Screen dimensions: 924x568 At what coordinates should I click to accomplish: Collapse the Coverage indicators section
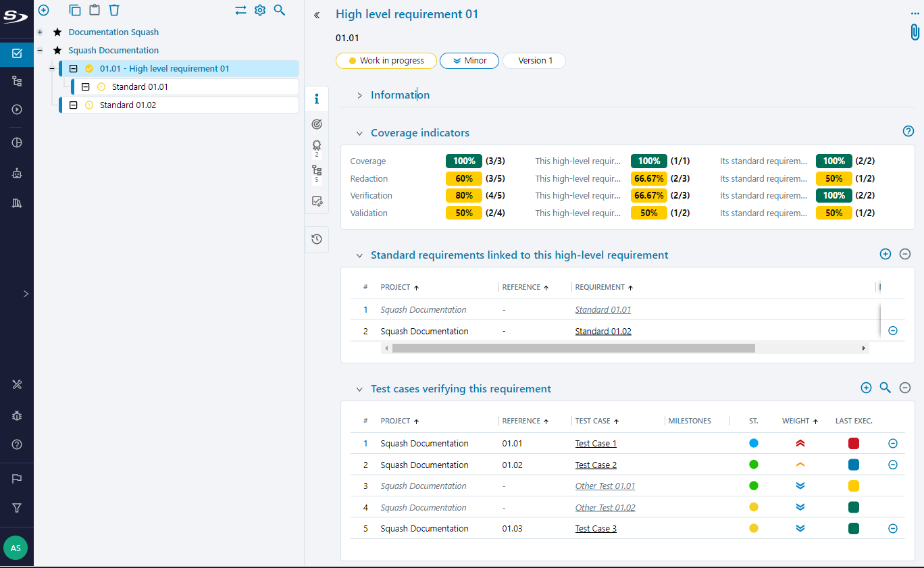[x=359, y=133]
